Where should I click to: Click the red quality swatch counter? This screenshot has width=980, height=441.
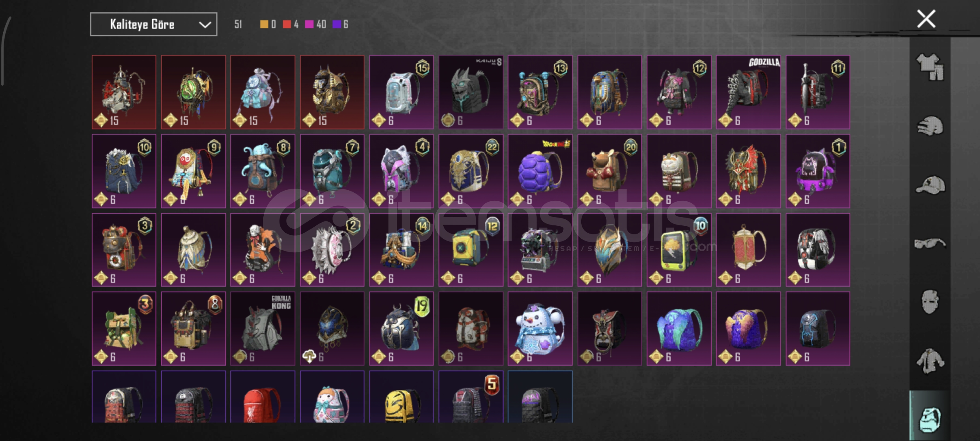(x=290, y=24)
